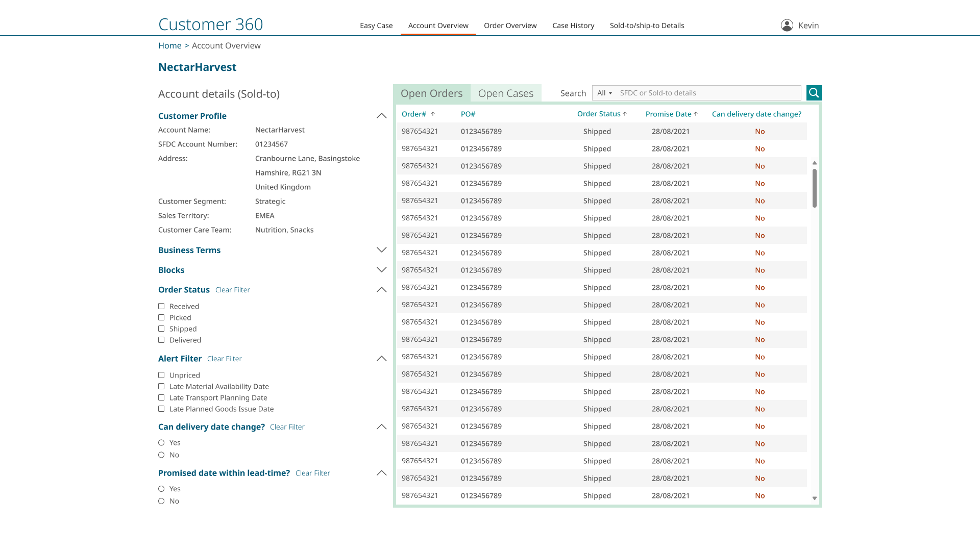Expand the Business Terms section
The width and height of the screenshot is (980, 551).
(381, 249)
